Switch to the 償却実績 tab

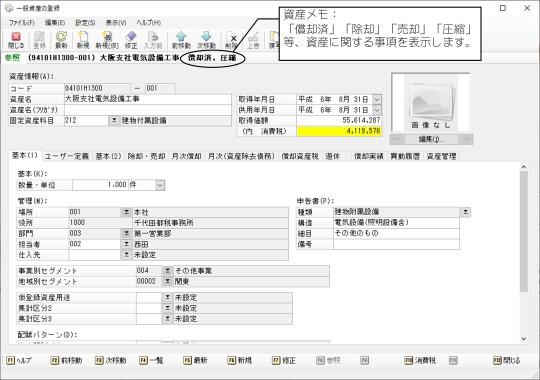click(369, 156)
